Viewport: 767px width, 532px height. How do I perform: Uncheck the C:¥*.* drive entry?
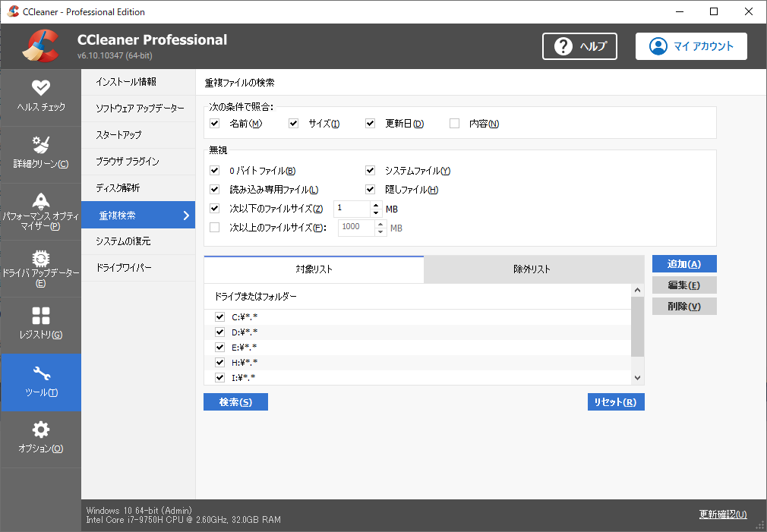(x=219, y=317)
